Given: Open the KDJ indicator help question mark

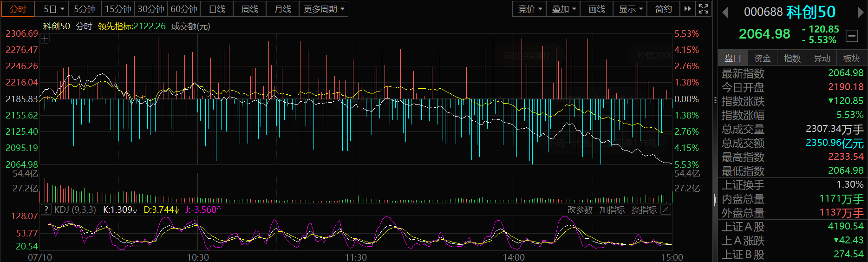Looking at the screenshot, I should 46,210.
